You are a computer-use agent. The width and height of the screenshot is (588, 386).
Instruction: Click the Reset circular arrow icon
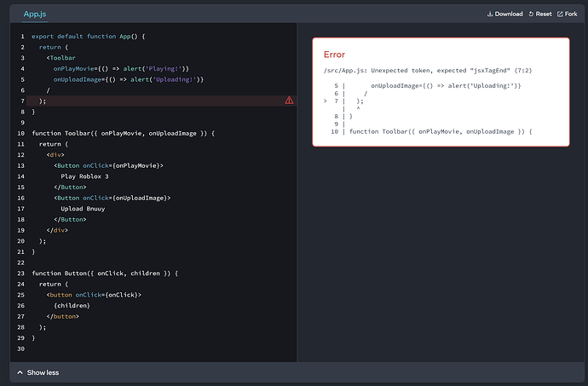click(x=531, y=14)
